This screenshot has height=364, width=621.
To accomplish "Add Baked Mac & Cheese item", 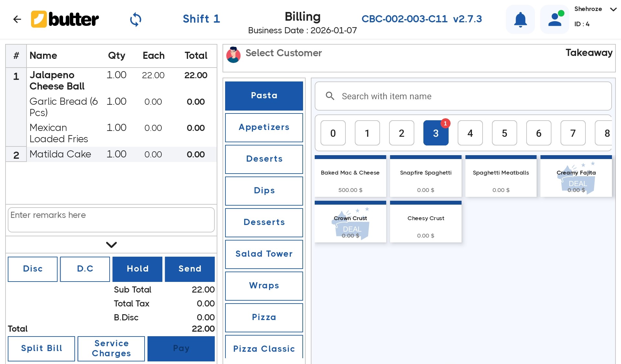I will pyautogui.click(x=350, y=177).
